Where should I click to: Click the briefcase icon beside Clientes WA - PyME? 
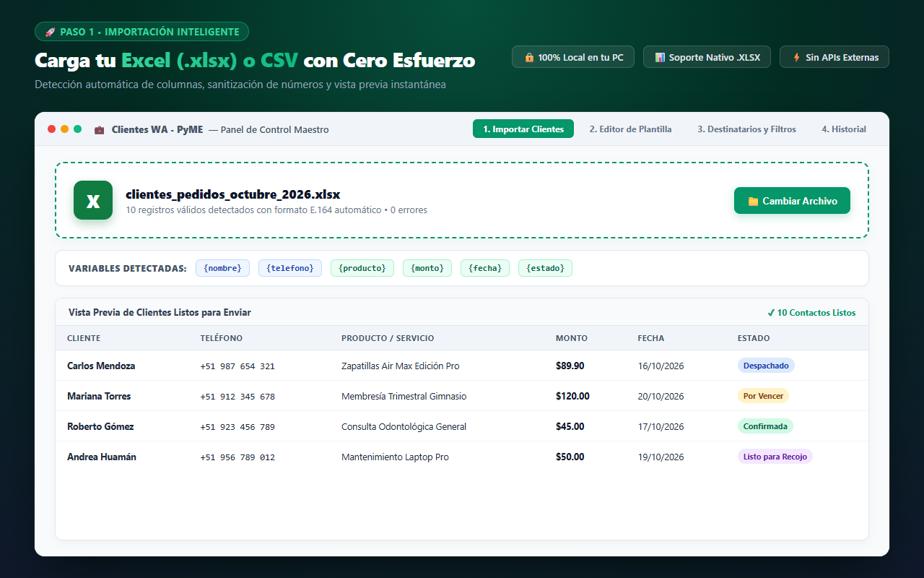coord(99,130)
